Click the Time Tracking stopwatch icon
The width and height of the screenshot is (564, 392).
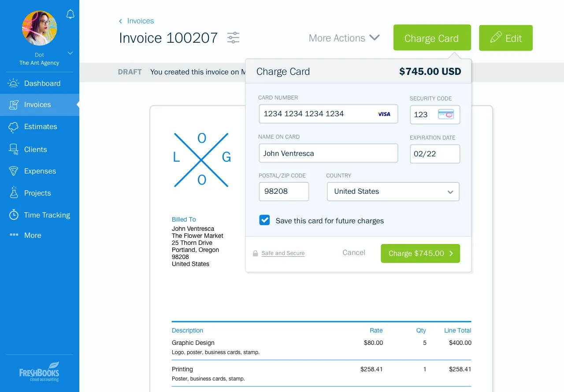[x=14, y=215]
